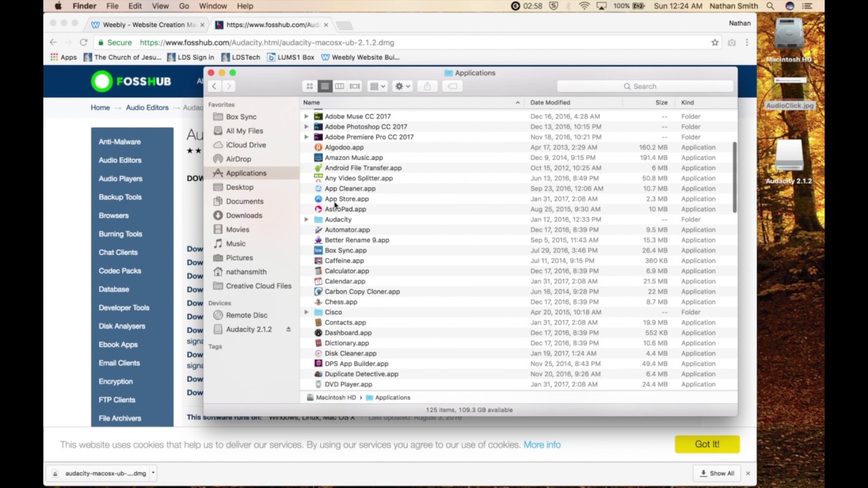This screenshot has height=488, width=868.
Task: Select the Dictionary.app icon
Action: 318,343
